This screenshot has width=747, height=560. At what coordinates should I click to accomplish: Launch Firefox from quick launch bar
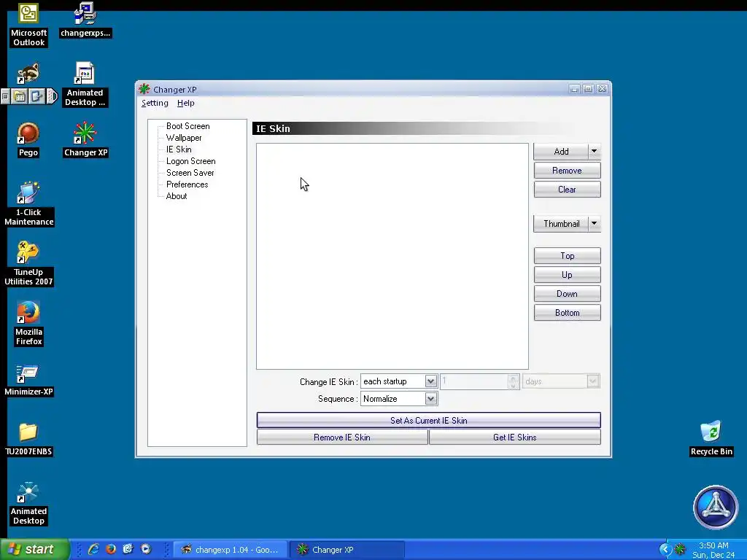[x=111, y=549]
